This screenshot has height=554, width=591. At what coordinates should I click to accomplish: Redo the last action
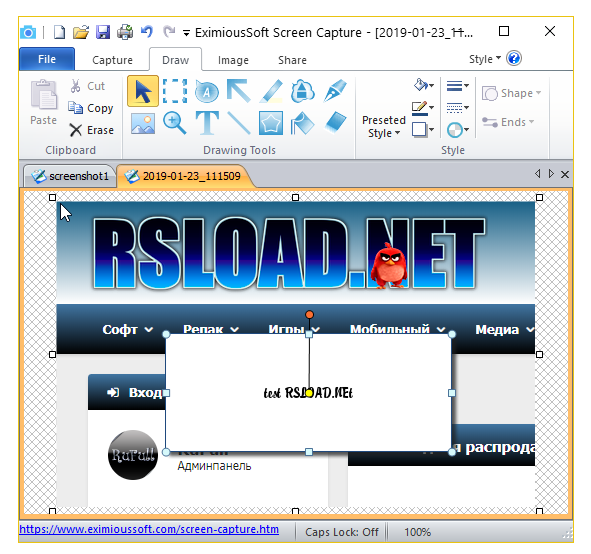(169, 32)
